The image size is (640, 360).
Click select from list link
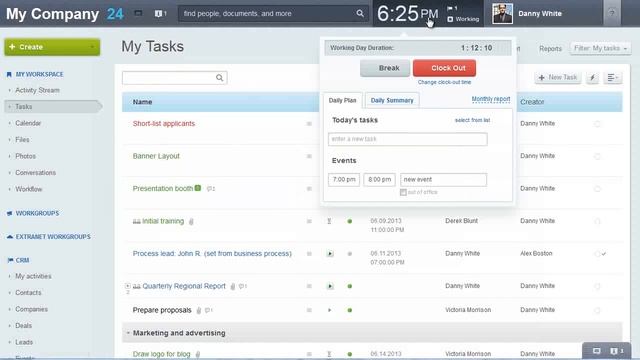[472, 120]
